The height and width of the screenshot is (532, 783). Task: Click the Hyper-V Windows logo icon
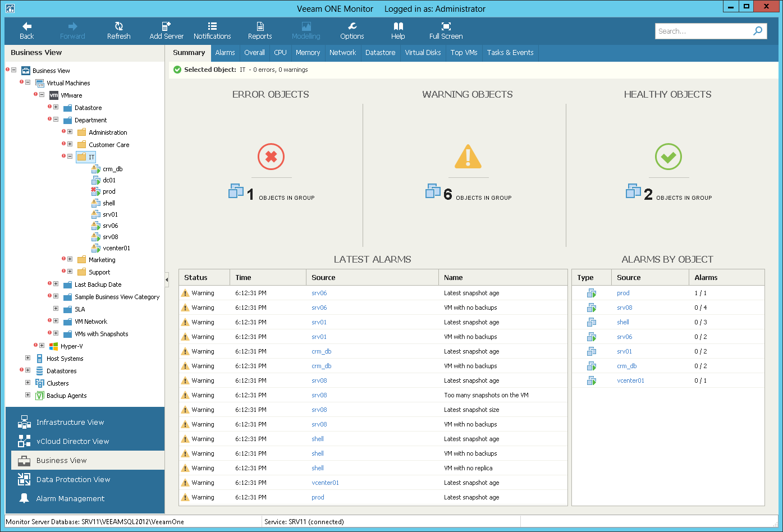pyautogui.click(x=54, y=346)
